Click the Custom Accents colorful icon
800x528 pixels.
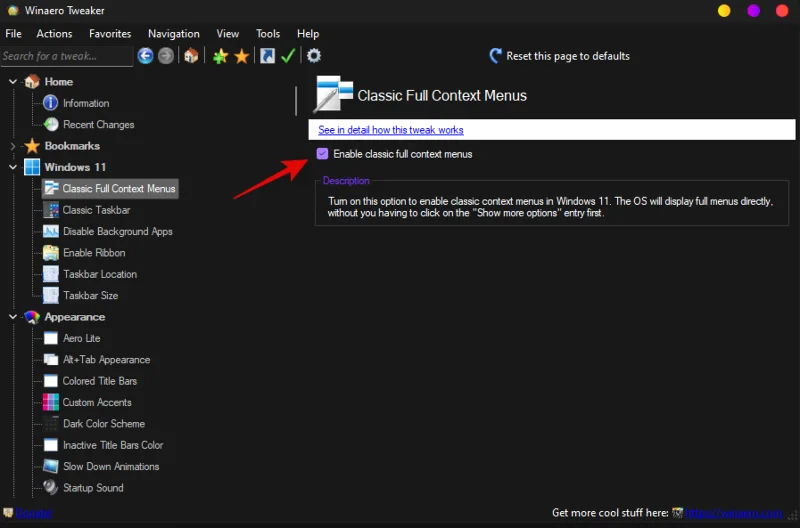click(51, 403)
